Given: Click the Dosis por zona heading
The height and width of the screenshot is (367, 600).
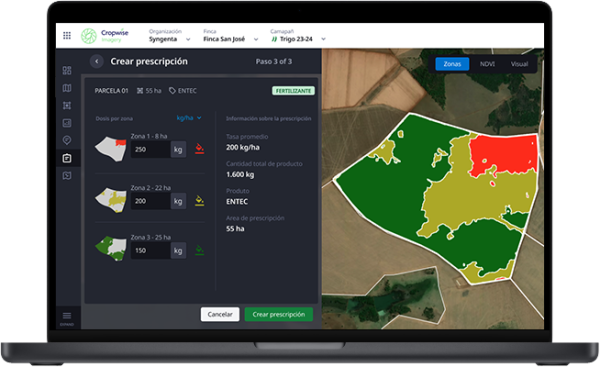Looking at the screenshot, I should coord(114,119).
